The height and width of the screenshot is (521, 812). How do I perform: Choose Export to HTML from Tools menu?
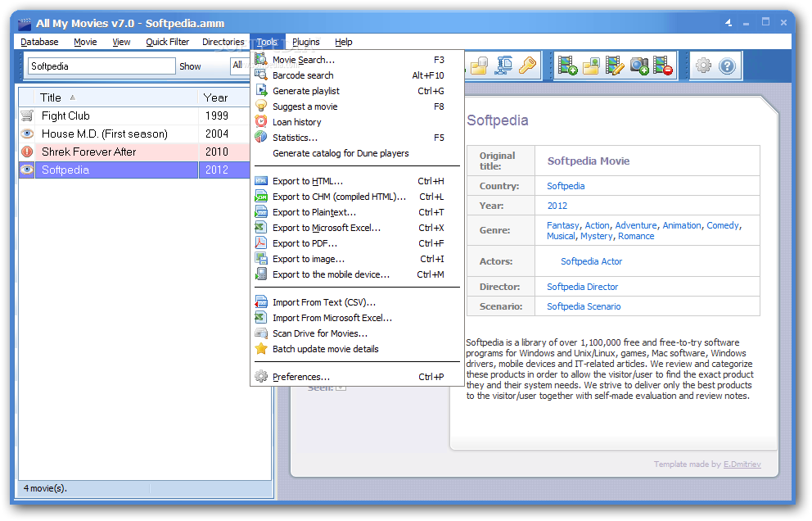click(x=358, y=181)
